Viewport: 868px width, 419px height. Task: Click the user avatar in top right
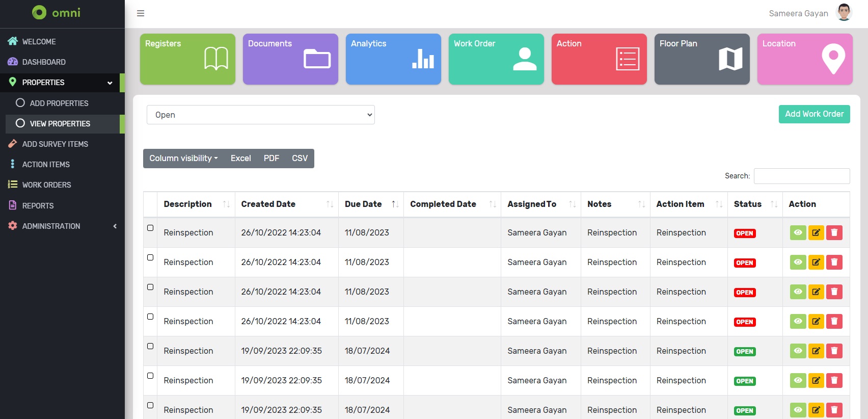point(844,13)
